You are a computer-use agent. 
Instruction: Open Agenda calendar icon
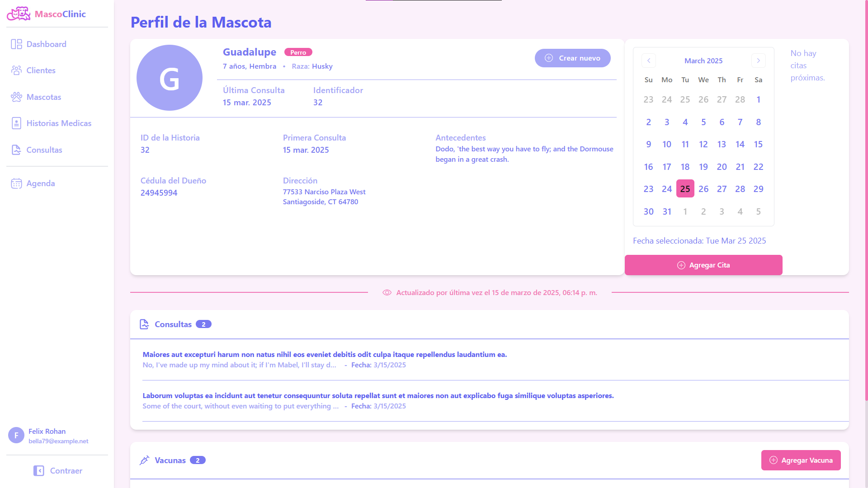coord(16,183)
